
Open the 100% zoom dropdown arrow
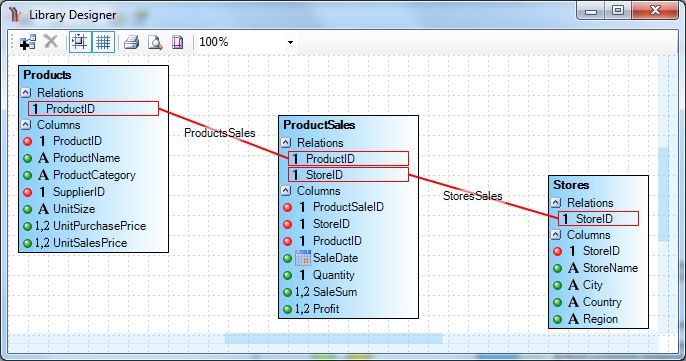[290, 42]
